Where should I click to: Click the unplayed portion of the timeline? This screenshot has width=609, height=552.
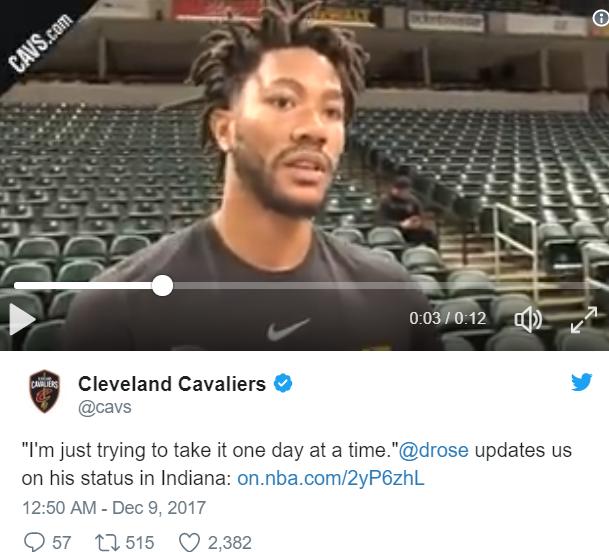(x=383, y=286)
